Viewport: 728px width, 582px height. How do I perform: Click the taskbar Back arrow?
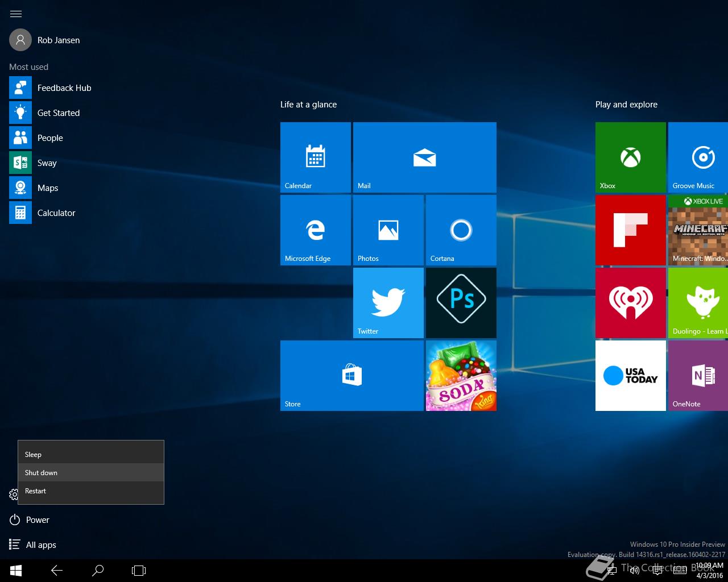(x=57, y=571)
